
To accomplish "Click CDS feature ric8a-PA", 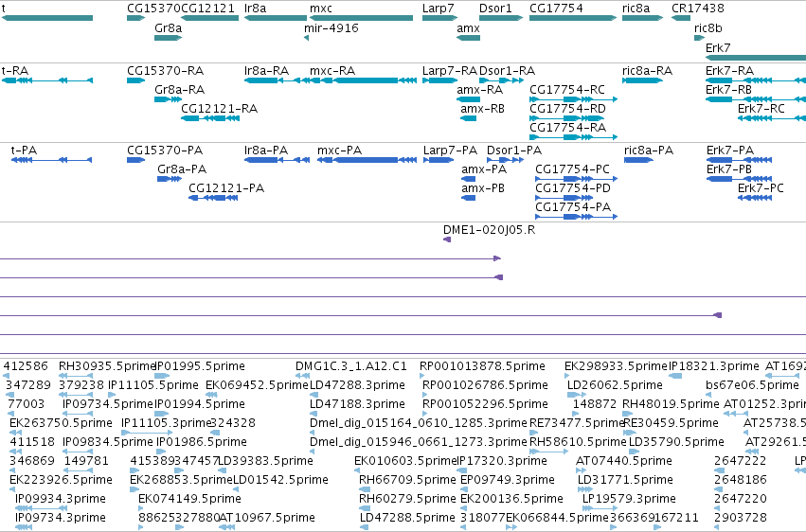I will (639, 160).
